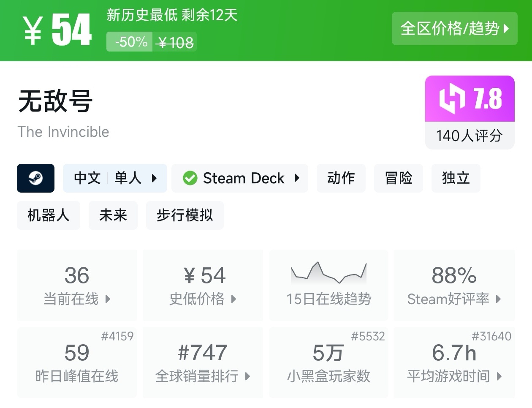Image resolution: width=532 pixels, height=408 pixels.
Task: Click the 15-day online trend sparkline chart
Action: [x=328, y=273]
